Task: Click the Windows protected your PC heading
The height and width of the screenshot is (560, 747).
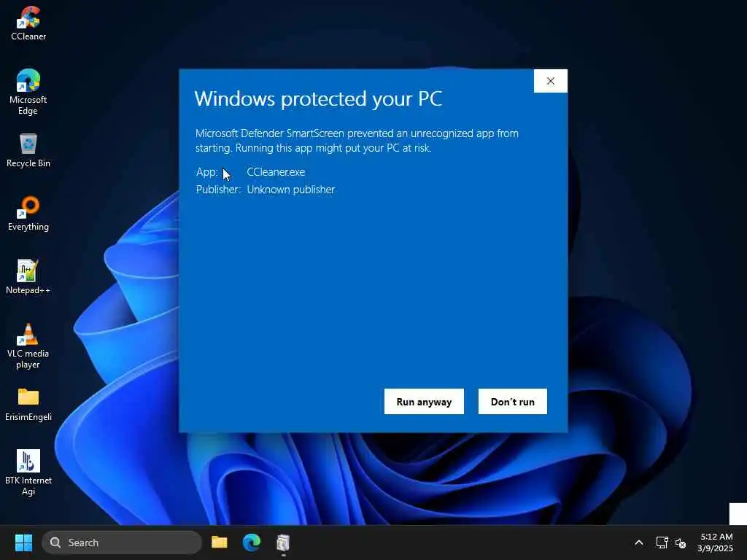Action: pyautogui.click(x=318, y=99)
